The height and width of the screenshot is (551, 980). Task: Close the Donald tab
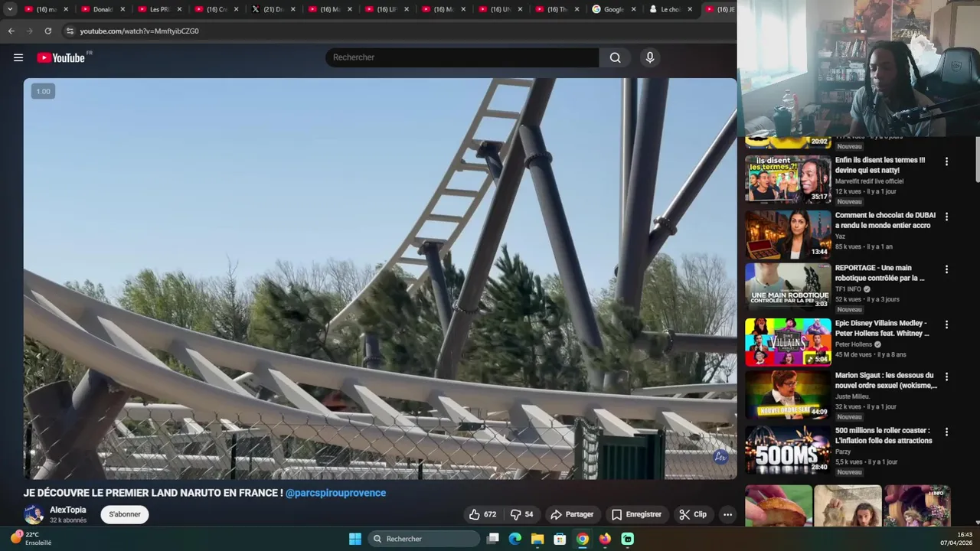122,9
